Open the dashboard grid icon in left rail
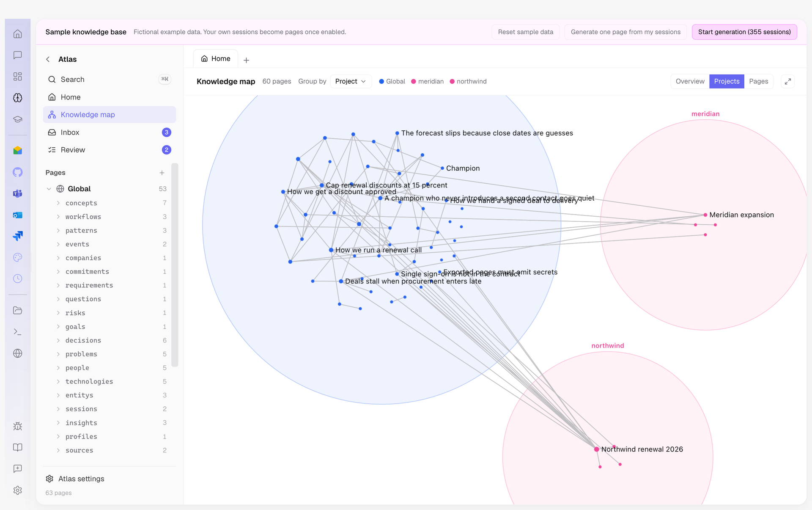The image size is (812, 510). (17, 77)
